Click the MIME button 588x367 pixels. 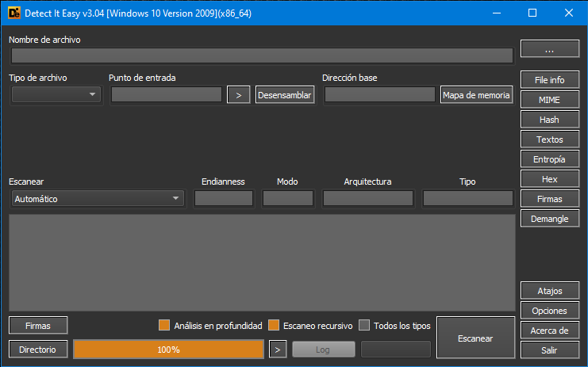click(550, 100)
